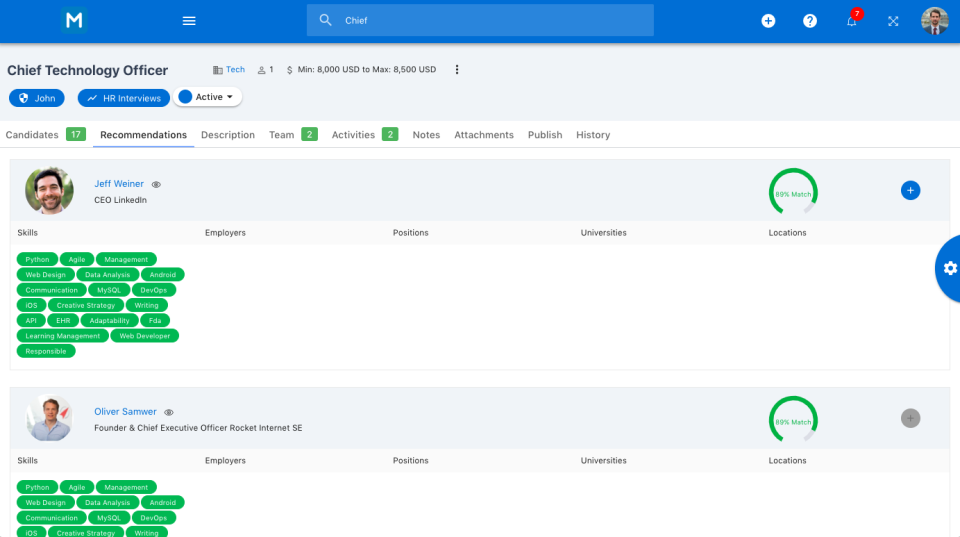Open the hamburger navigation menu
Screen dimensions: 960x537
[189, 21]
